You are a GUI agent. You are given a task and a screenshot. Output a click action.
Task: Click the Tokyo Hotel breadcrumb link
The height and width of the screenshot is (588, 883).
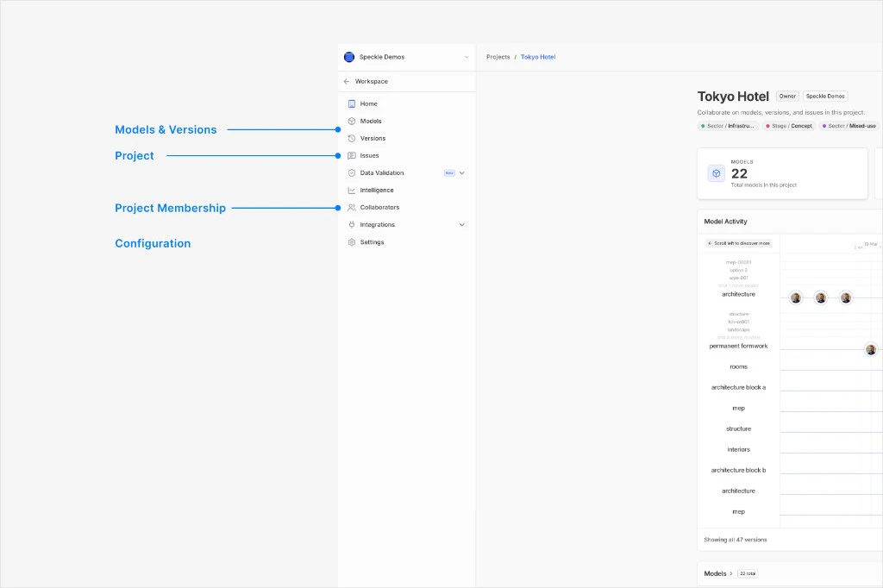tap(538, 57)
